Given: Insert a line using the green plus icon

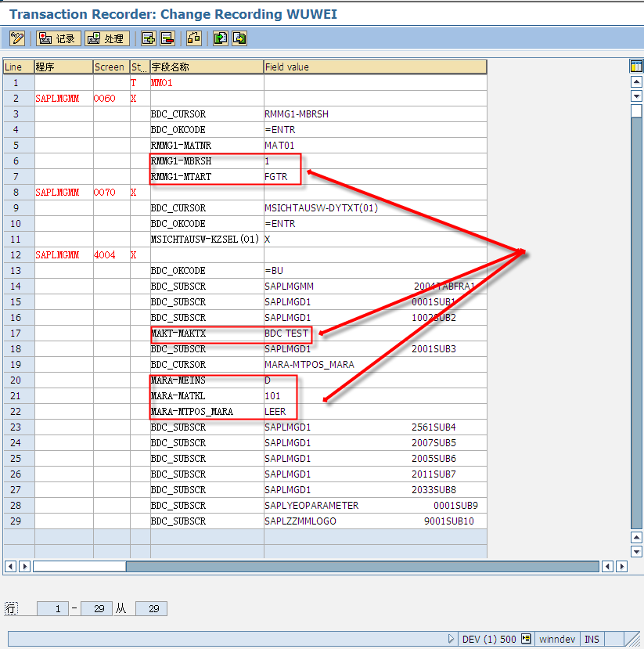Looking at the screenshot, I should tap(148, 38).
